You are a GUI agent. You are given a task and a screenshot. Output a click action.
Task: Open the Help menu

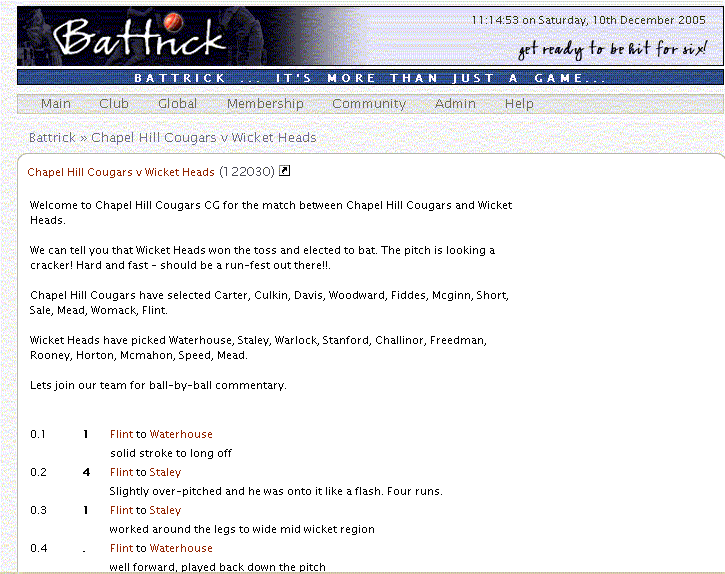(519, 104)
